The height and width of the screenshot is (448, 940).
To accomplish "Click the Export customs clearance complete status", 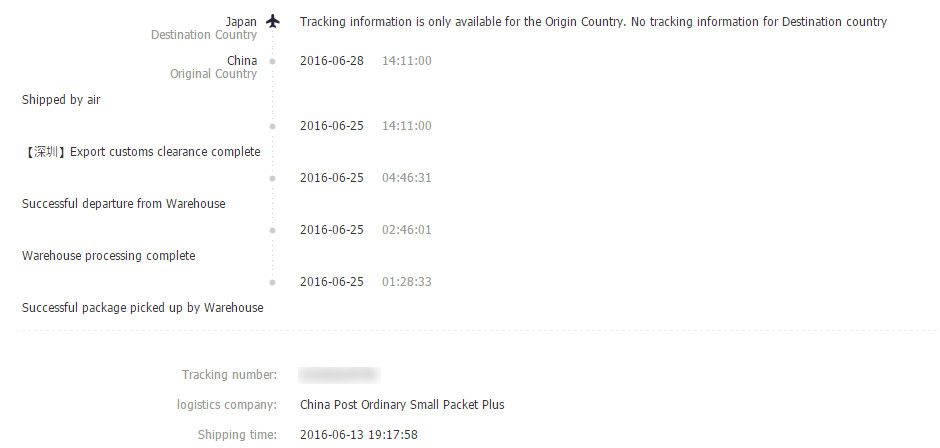I will (141, 152).
